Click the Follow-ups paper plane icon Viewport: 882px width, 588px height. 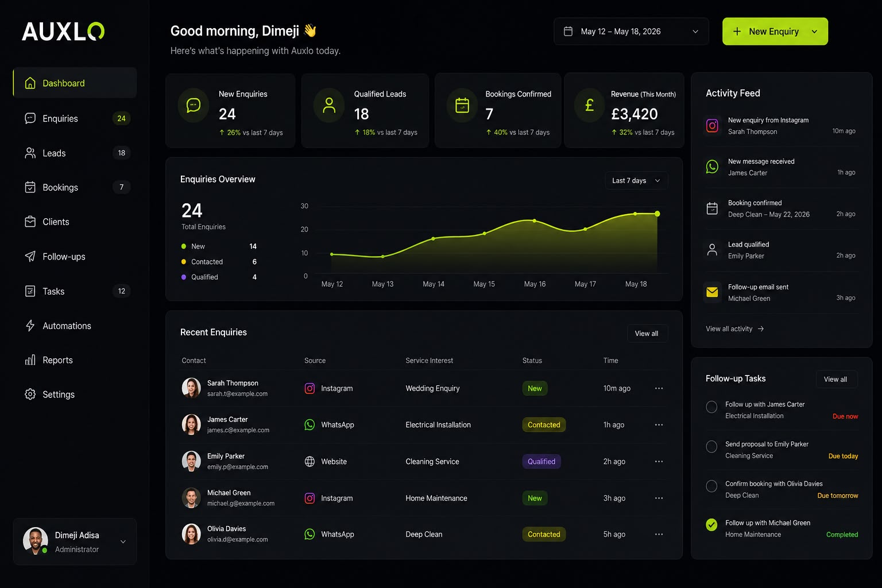(30, 257)
